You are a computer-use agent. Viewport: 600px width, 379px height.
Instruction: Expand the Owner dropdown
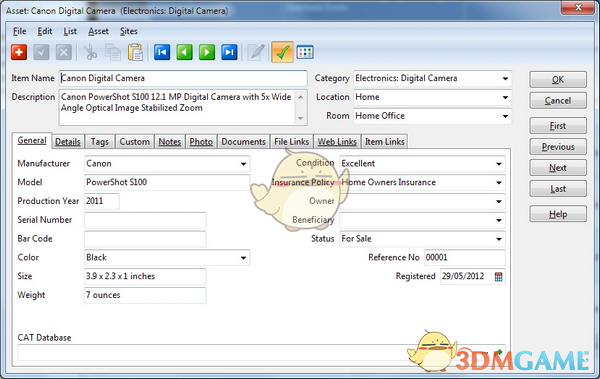coord(499,201)
